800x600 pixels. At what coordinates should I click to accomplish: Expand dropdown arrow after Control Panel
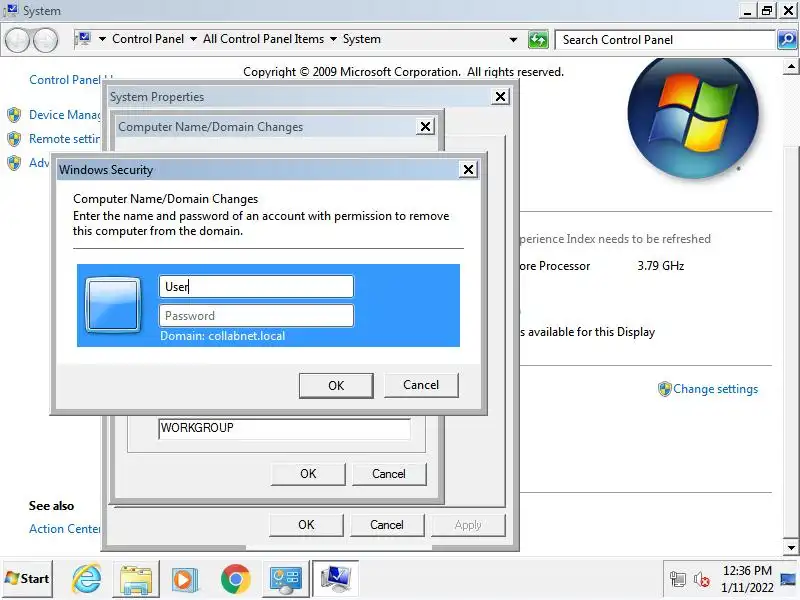point(193,39)
